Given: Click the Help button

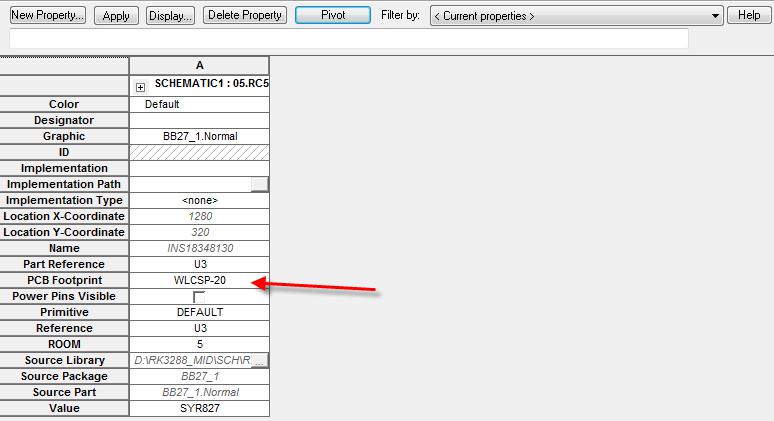Looking at the screenshot, I should (x=749, y=16).
